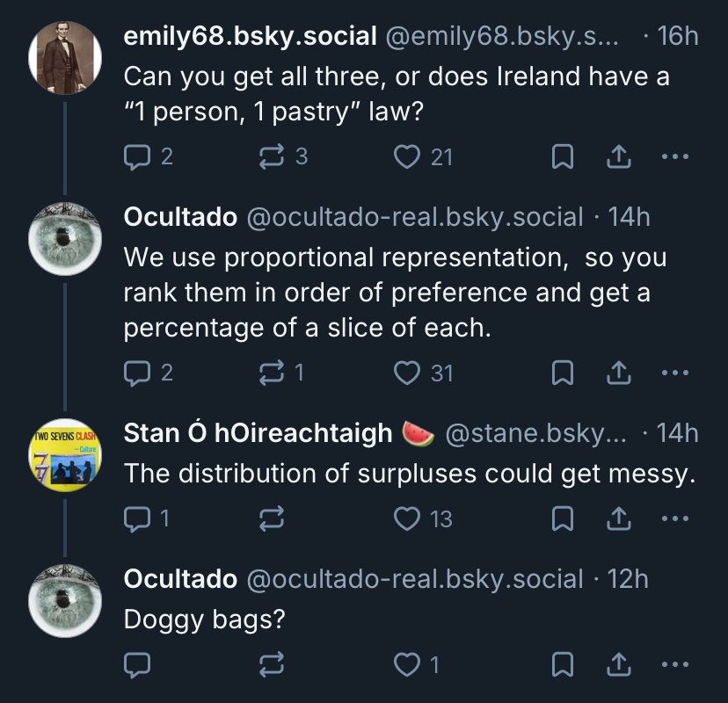Open more options on emily68's post
Viewport: 728px width, 703px height.
tap(674, 156)
